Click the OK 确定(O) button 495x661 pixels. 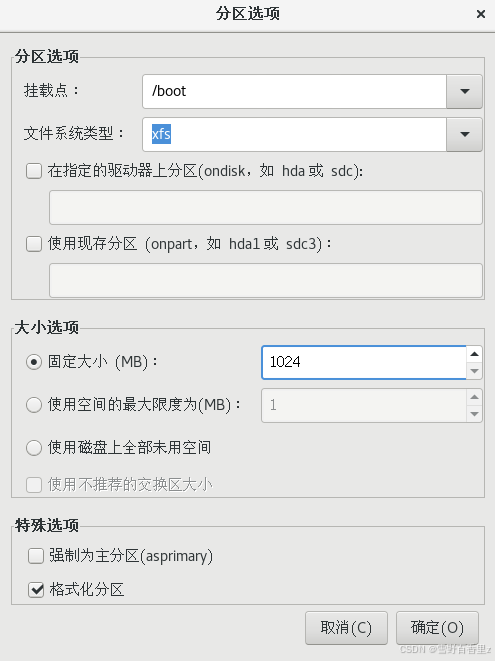tap(437, 628)
